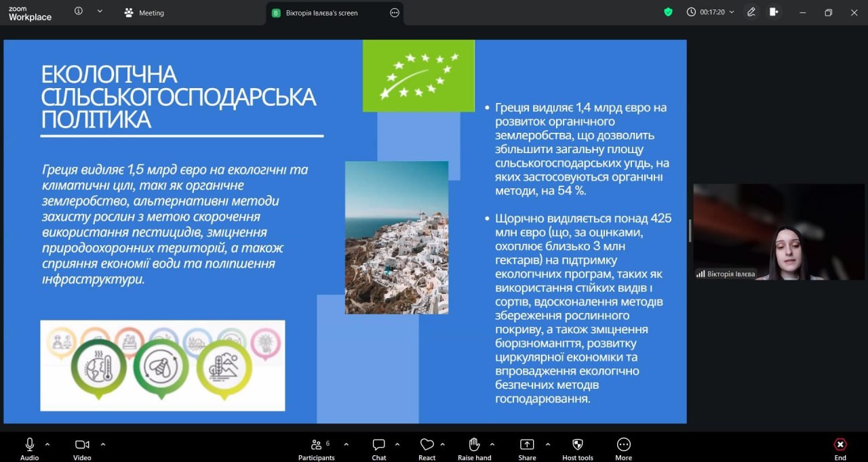
Task: View the green encryption shield status
Action: [x=668, y=12]
